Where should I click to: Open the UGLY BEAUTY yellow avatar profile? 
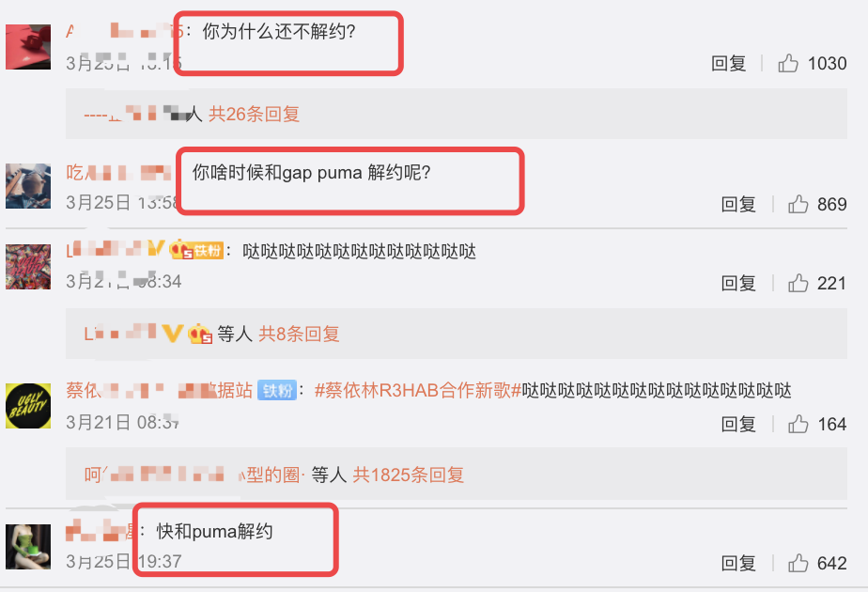28,406
